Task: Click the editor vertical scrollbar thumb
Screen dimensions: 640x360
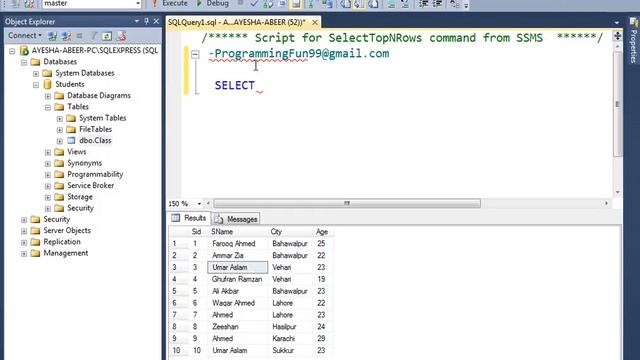Action: [x=617, y=104]
